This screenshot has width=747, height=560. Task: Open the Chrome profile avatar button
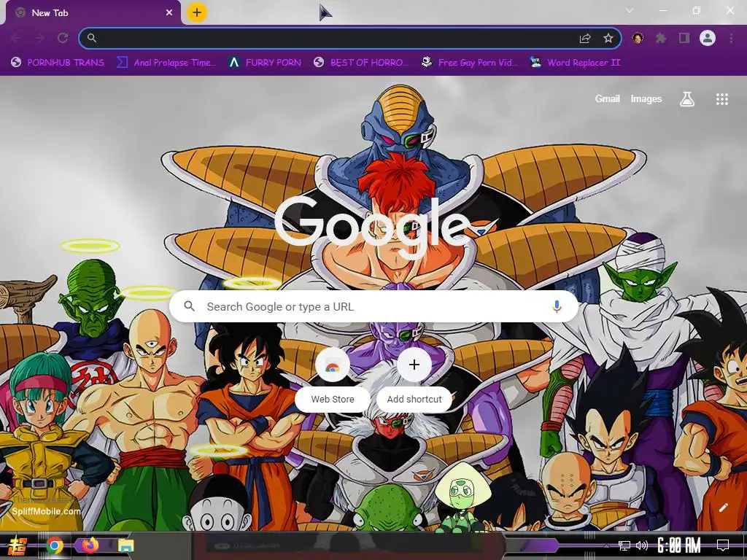point(708,38)
